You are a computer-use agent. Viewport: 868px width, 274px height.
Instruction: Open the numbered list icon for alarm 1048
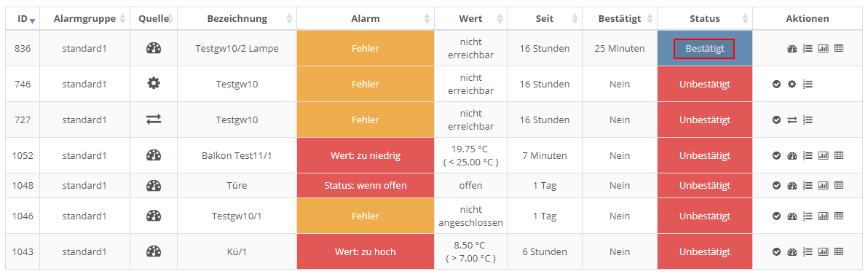tap(807, 185)
